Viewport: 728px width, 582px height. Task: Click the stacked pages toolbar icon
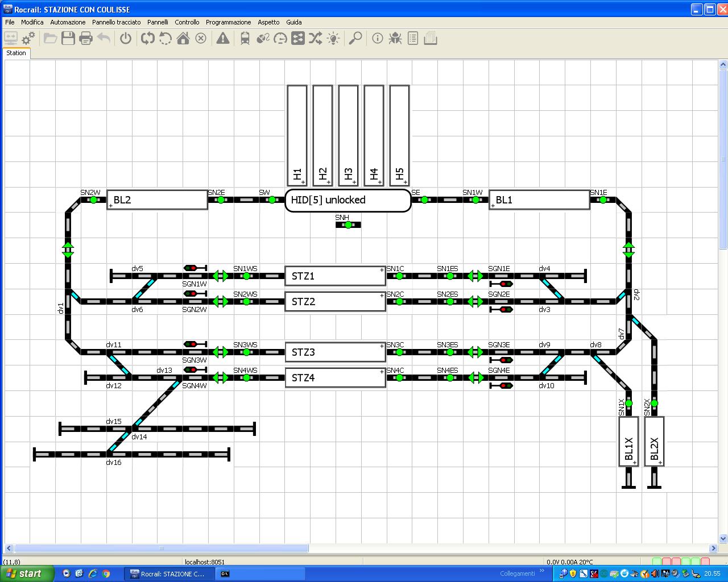(431, 38)
